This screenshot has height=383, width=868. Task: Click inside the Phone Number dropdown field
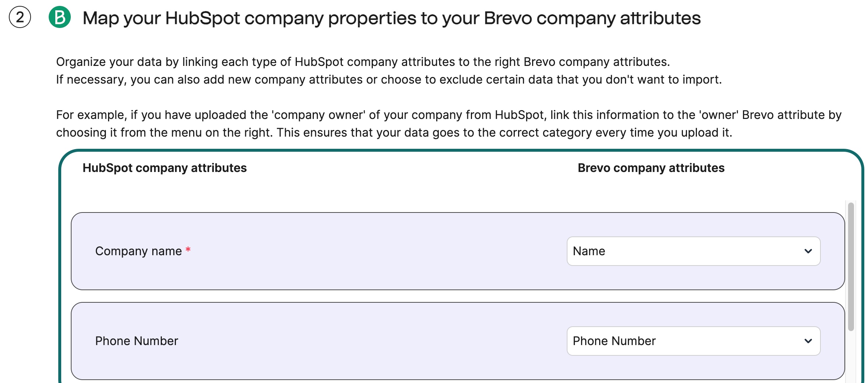click(627, 341)
